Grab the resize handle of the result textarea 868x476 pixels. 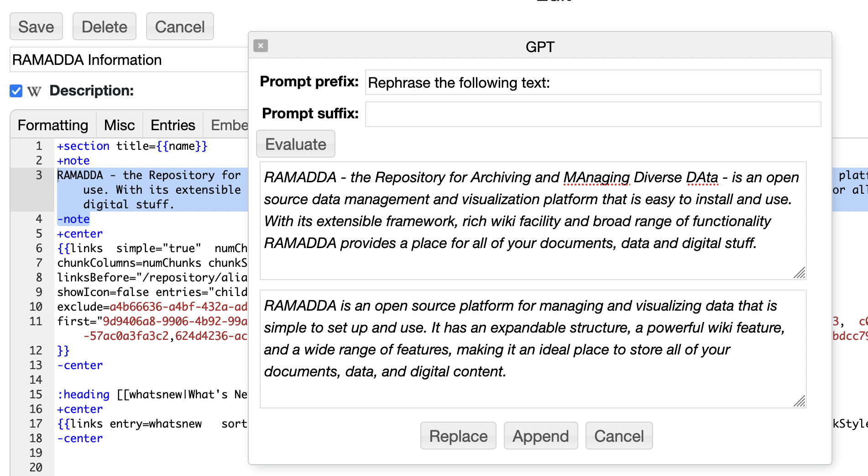pos(799,401)
